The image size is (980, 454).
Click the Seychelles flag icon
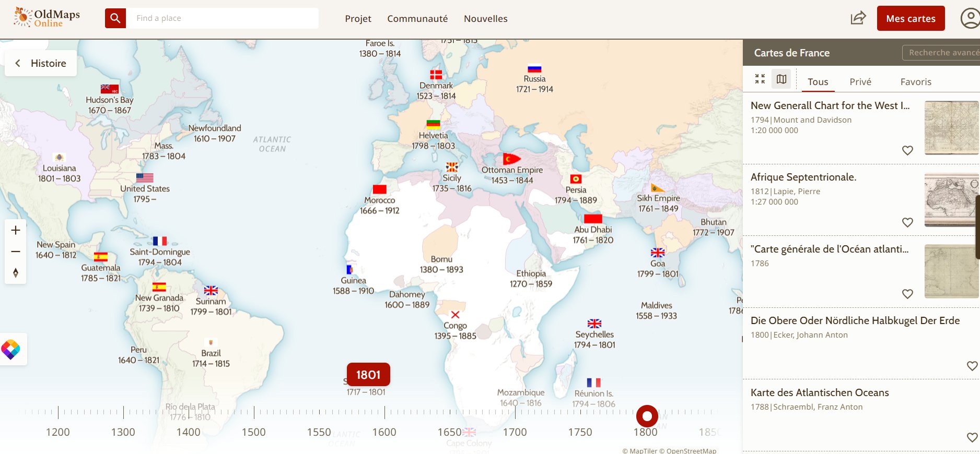pyautogui.click(x=594, y=324)
